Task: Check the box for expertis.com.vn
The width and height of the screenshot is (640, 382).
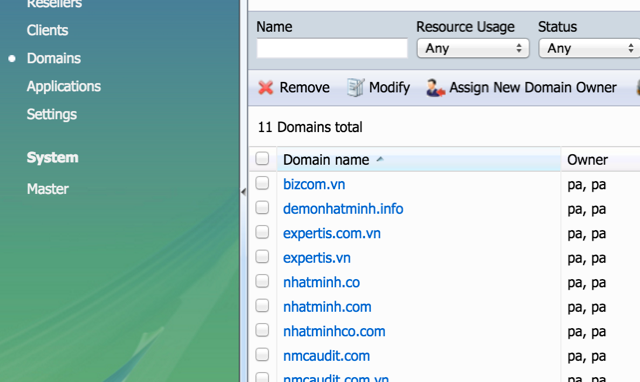Action: tap(262, 232)
